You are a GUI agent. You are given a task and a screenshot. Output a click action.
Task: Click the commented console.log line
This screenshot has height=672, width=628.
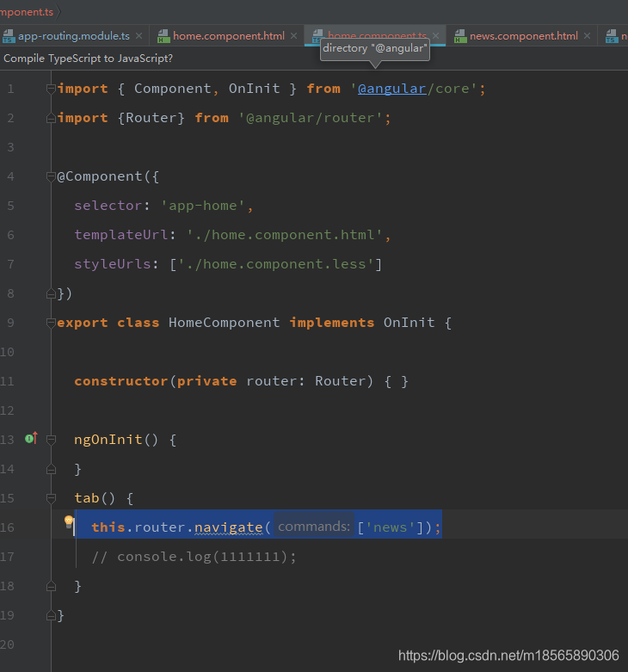(194, 557)
